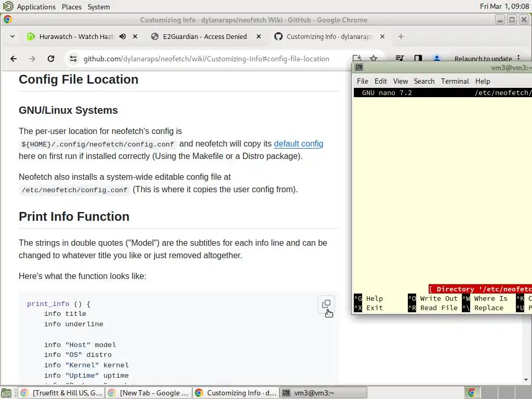
Task: Mute the Hurawatch tab audio
Action: point(123,36)
